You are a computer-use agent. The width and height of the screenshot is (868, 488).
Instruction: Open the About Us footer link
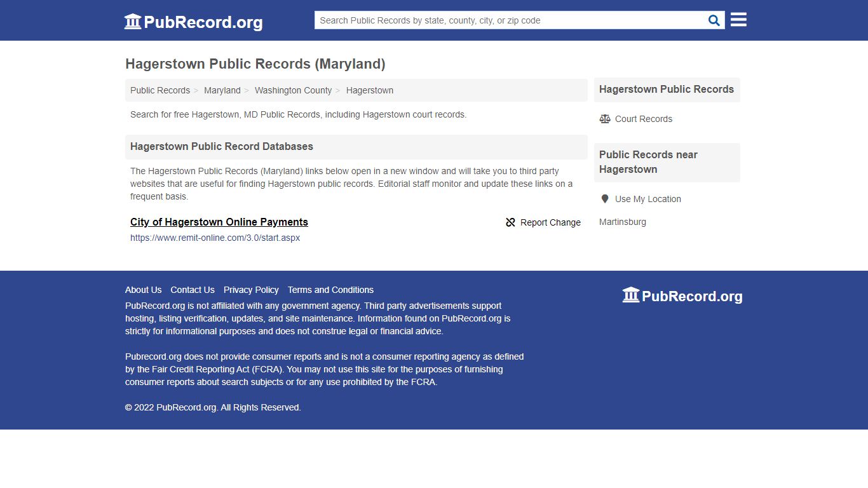point(144,290)
